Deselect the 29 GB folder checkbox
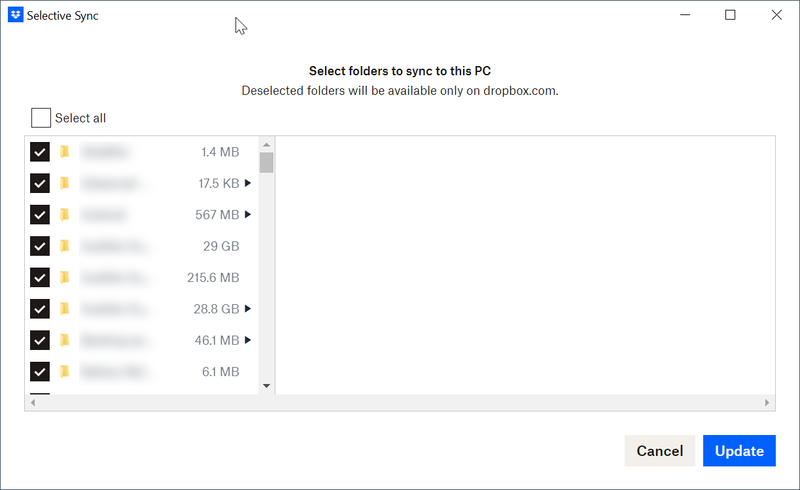800x490 pixels. point(40,246)
